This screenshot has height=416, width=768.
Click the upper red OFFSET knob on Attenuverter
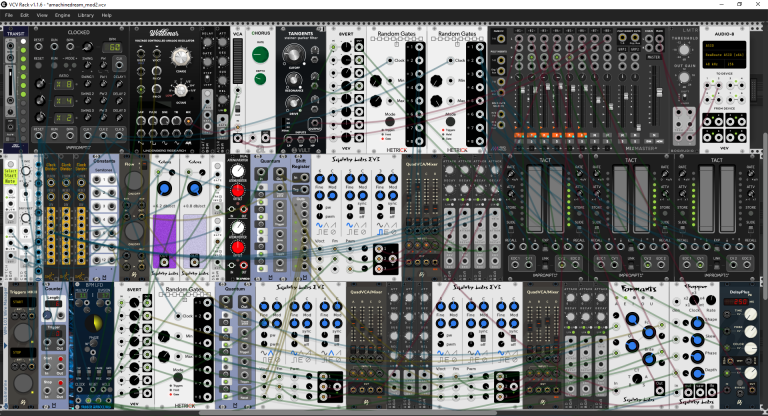pyautogui.click(x=238, y=191)
